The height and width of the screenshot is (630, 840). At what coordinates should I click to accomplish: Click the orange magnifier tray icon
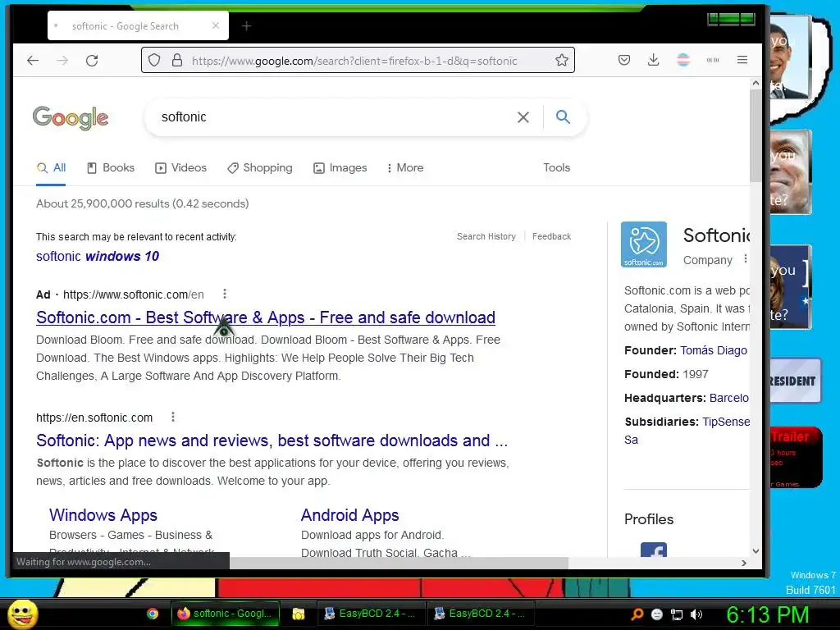point(637,614)
